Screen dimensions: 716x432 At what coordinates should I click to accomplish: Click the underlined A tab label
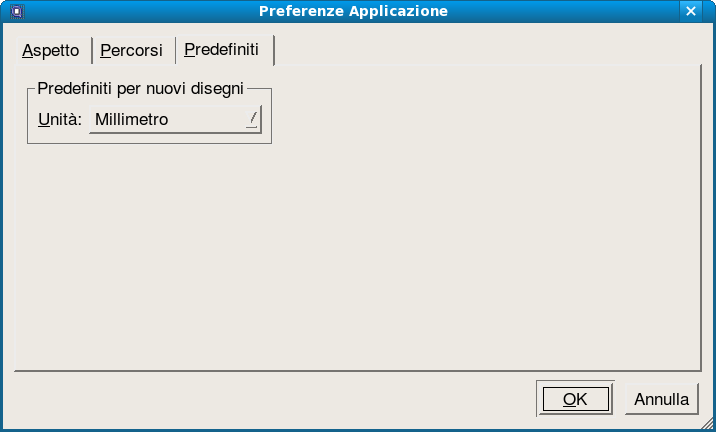[x=50, y=50]
